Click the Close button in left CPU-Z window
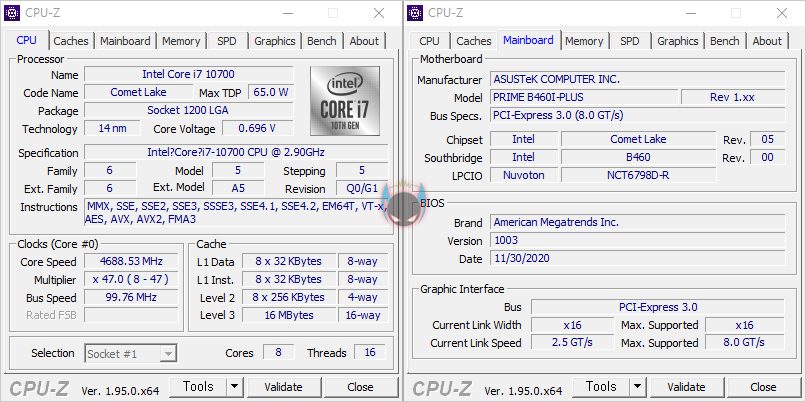 point(360,387)
